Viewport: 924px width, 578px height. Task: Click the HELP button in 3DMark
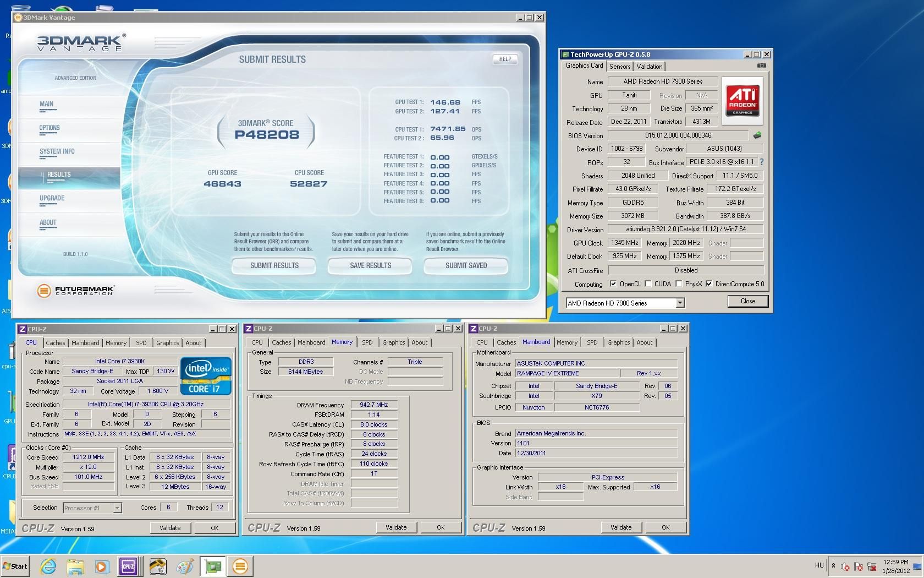click(505, 59)
